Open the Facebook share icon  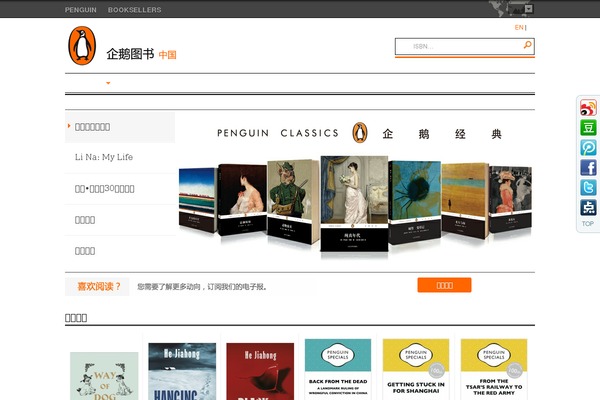(588, 168)
